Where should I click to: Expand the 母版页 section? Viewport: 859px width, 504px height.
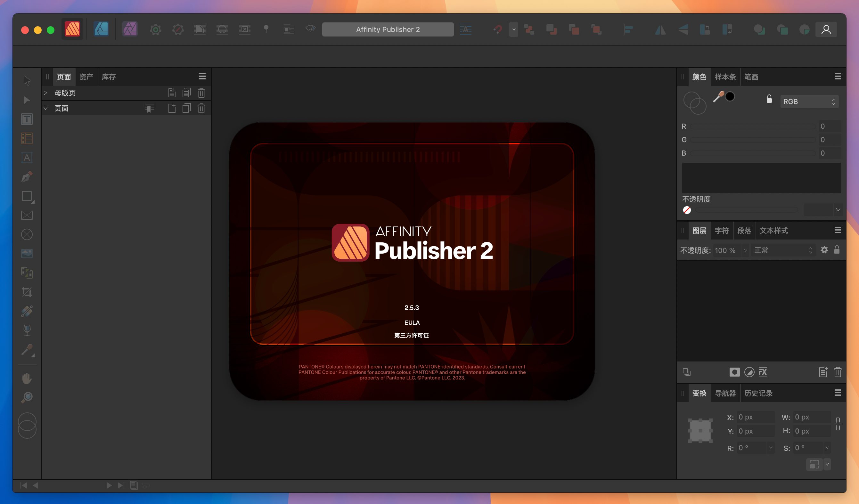pyautogui.click(x=45, y=93)
